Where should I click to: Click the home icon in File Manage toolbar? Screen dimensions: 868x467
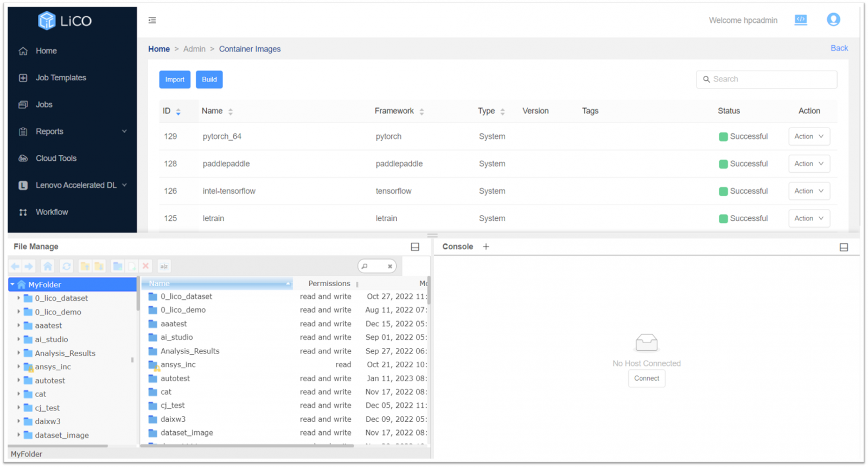point(48,266)
